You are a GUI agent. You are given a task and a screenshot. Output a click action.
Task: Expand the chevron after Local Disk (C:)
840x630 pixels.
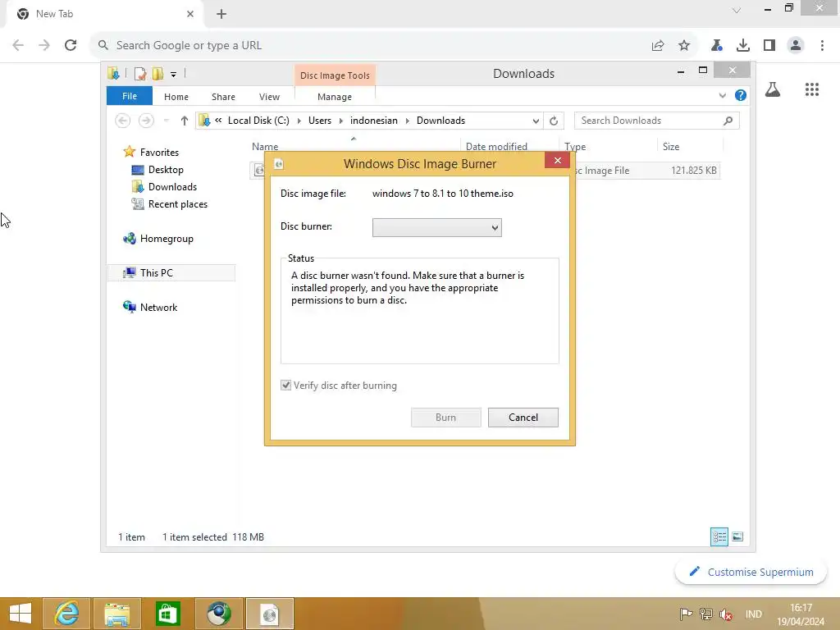[x=299, y=121]
